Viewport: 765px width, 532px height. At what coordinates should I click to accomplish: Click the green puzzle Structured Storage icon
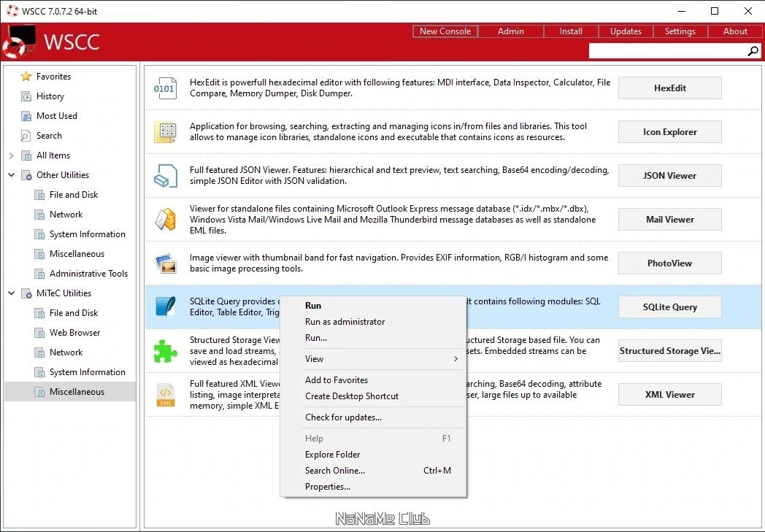[166, 351]
